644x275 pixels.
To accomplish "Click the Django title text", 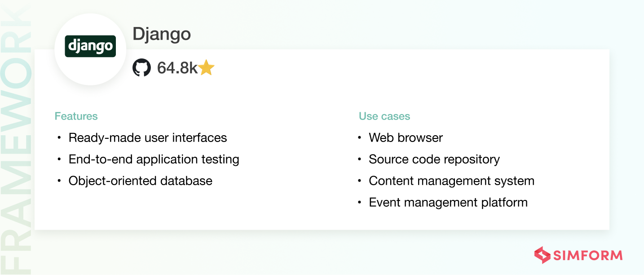I will pyautogui.click(x=162, y=34).
